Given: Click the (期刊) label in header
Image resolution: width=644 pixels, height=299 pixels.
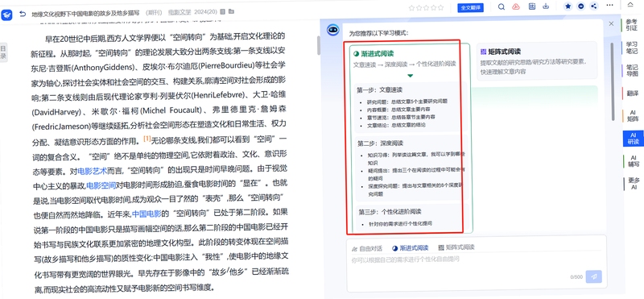Looking at the screenshot, I should coord(154,12).
